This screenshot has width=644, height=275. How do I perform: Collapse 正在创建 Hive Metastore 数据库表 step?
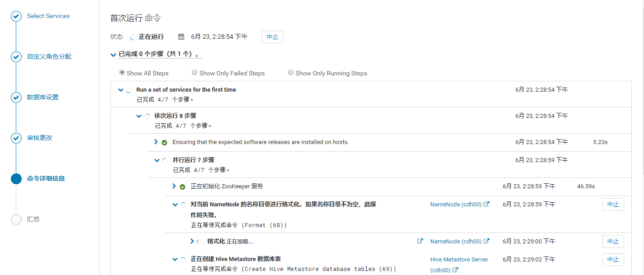click(175, 260)
